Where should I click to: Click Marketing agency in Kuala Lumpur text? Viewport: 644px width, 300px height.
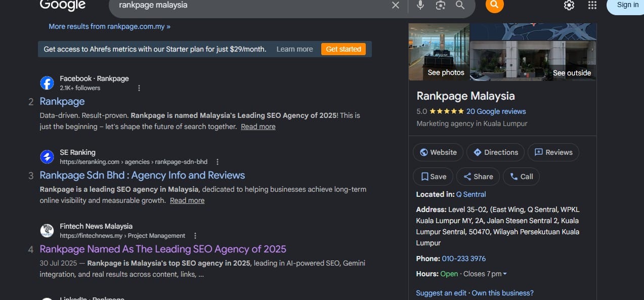(472, 123)
